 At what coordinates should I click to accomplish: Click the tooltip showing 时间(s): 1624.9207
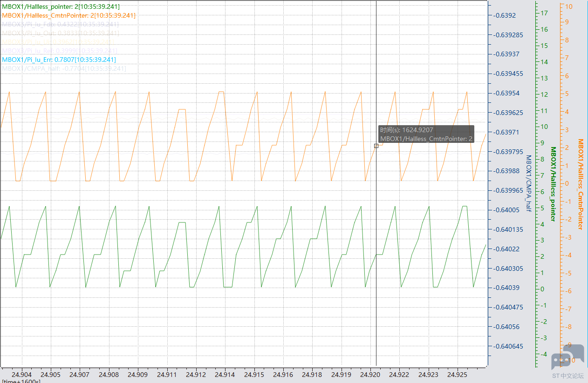[x=426, y=134]
